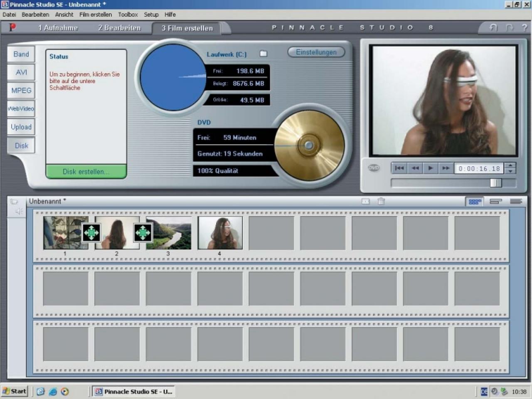Click the preview video window
The height and width of the screenshot is (399, 532).
click(x=444, y=100)
